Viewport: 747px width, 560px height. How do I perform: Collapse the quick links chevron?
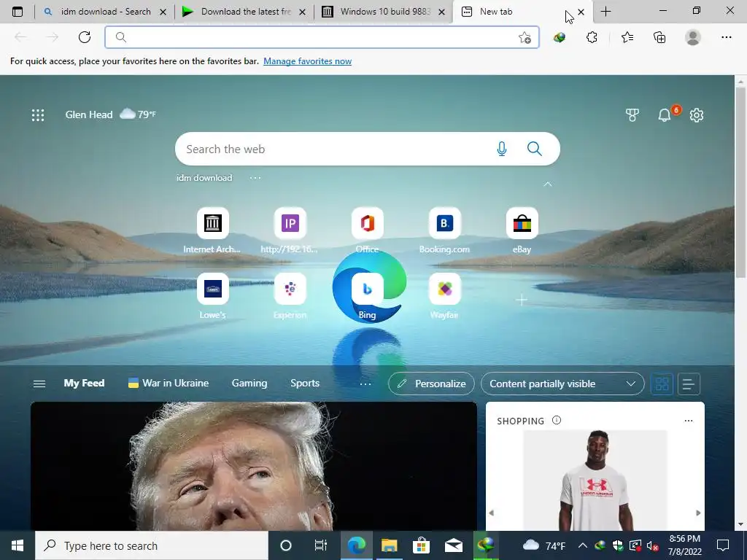pyautogui.click(x=548, y=184)
